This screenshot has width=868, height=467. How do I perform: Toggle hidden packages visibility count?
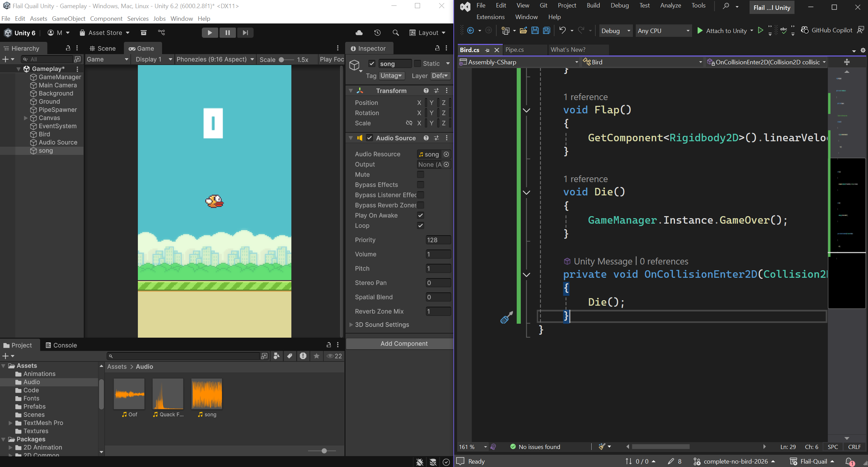[x=334, y=356]
